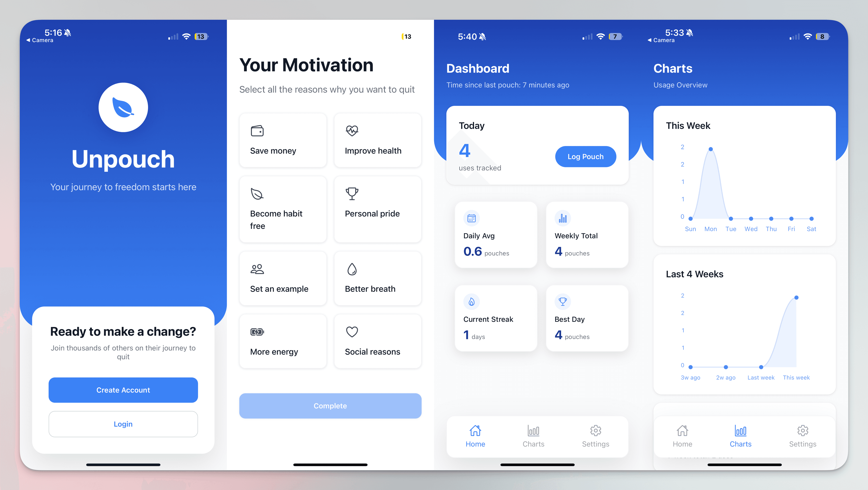This screenshot has width=868, height=490.
Task: Open Settings from Dashboard navigation
Action: pos(596,435)
